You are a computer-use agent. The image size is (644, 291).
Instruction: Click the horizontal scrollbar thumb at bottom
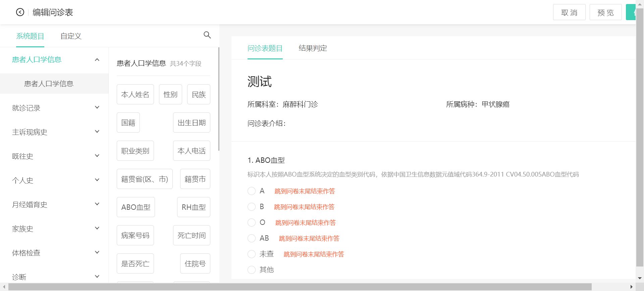(x=300, y=287)
